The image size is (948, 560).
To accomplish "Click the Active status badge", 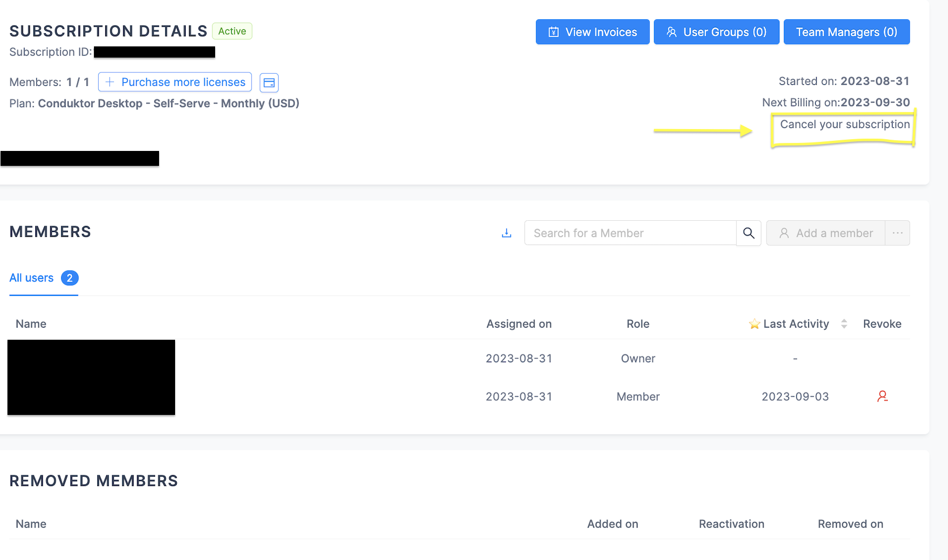I will [232, 31].
